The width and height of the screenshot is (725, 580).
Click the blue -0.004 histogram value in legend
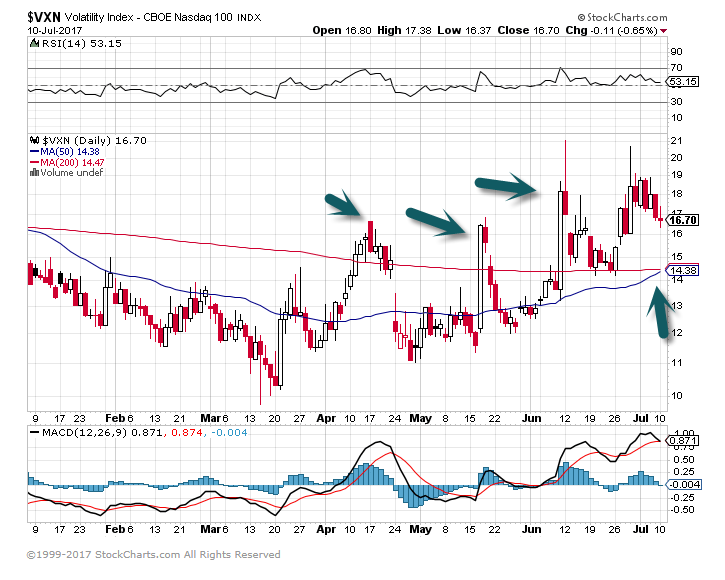click(229, 433)
